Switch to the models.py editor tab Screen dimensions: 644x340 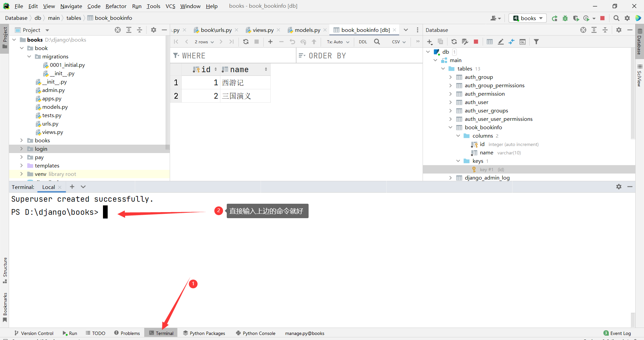[x=307, y=30]
